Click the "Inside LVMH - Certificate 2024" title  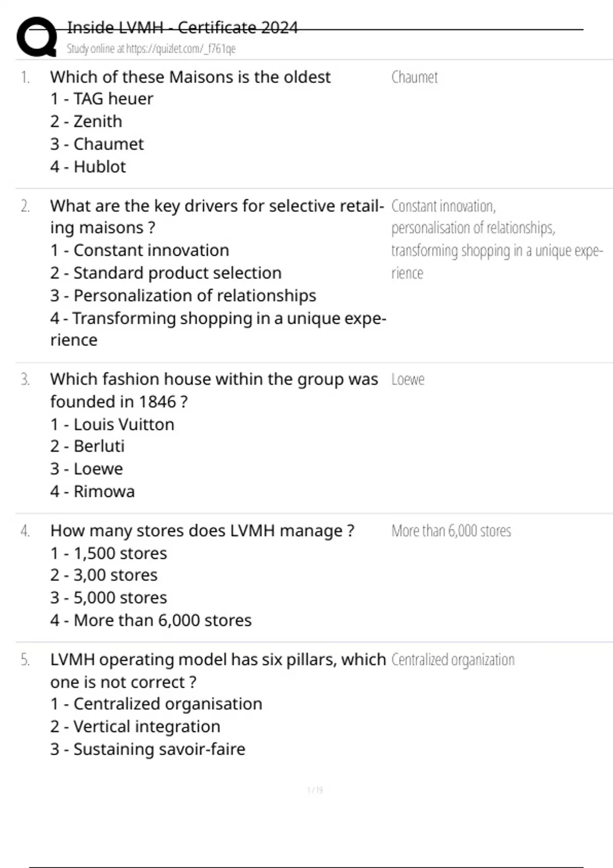182,28
